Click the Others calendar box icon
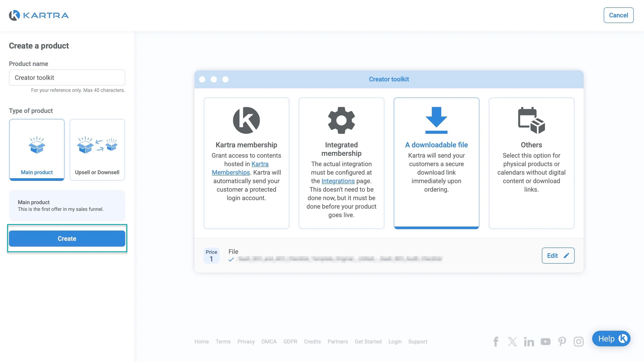Screen dimensions: 644x362 point(531,120)
